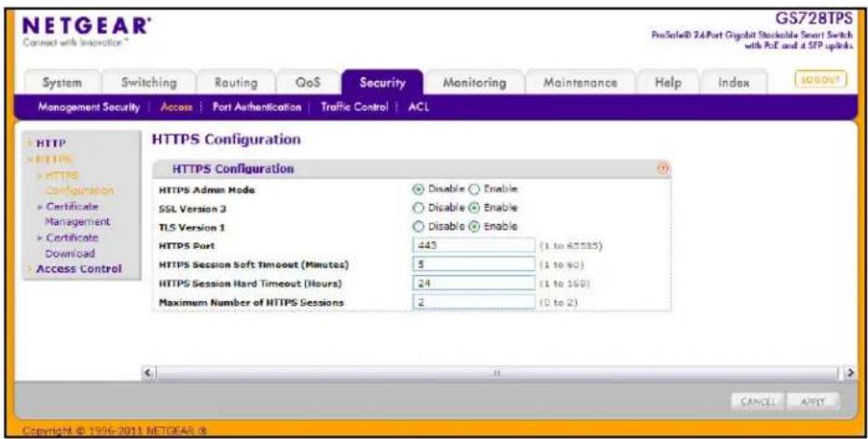Image resolution: width=868 pixels, height=439 pixels.
Task: Open the QoS tab
Action: (x=309, y=83)
